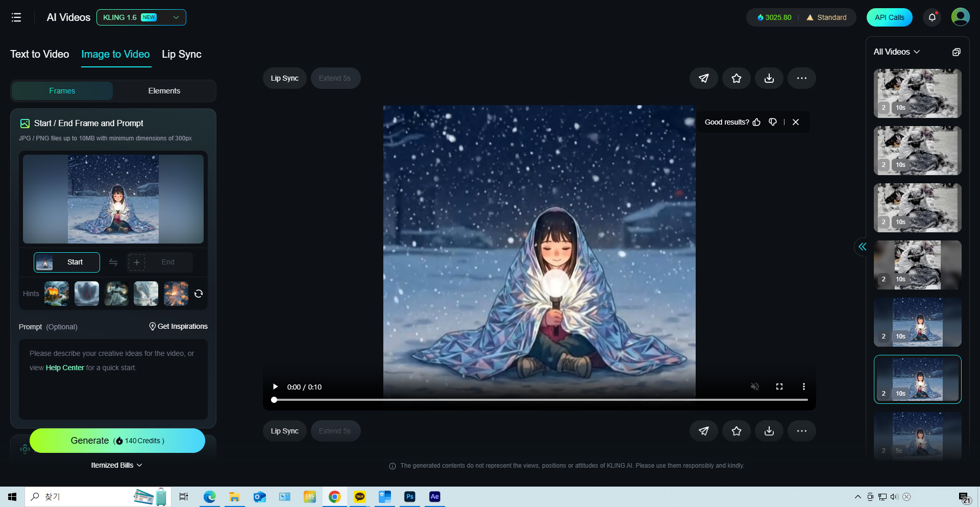The width and height of the screenshot is (980, 507).
Task: Enter fullscreen video mode
Action: pyautogui.click(x=779, y=387)
